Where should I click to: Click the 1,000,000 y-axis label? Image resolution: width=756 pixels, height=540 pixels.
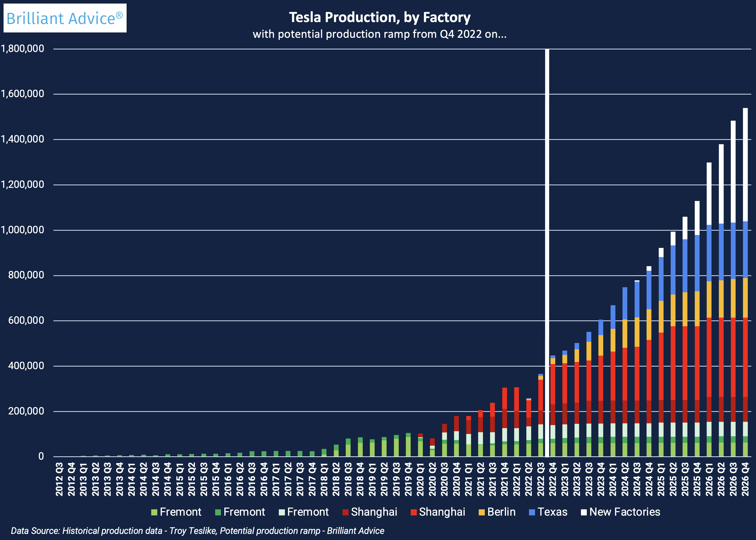tap(22, 230)
